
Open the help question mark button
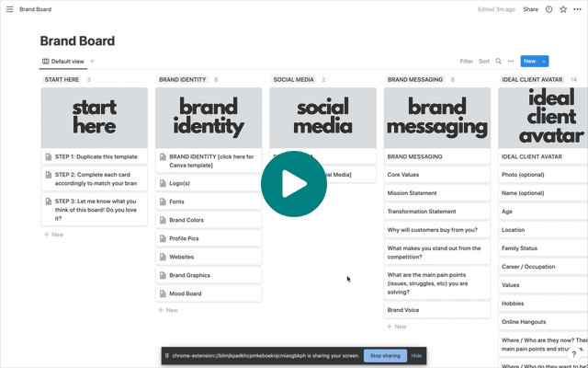click(x=573, y=354)
